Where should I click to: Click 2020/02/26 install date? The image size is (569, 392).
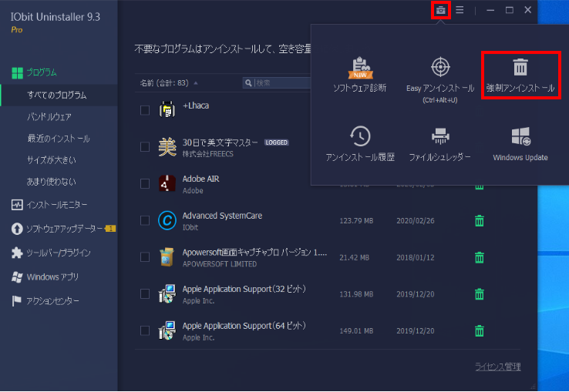point(415,221)
